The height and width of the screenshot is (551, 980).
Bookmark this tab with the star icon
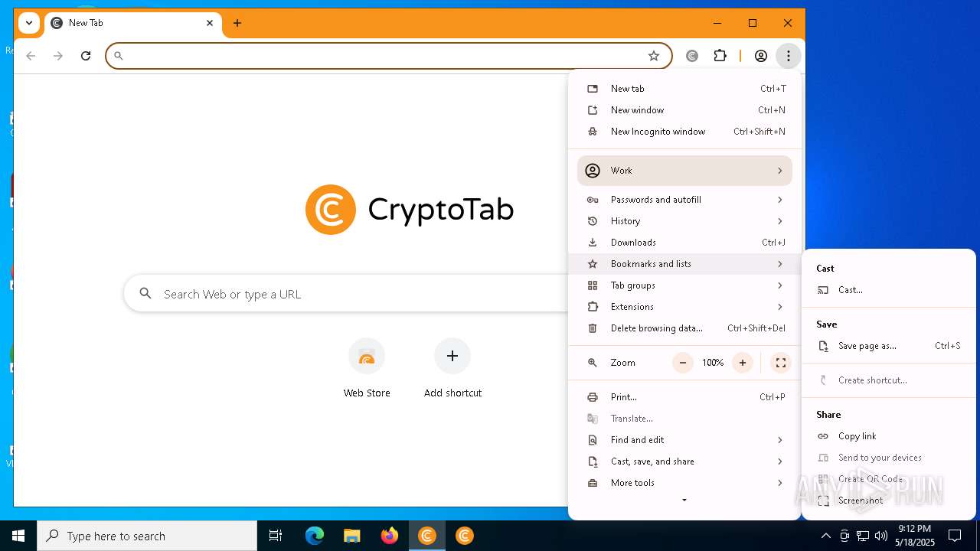point(654,56)
